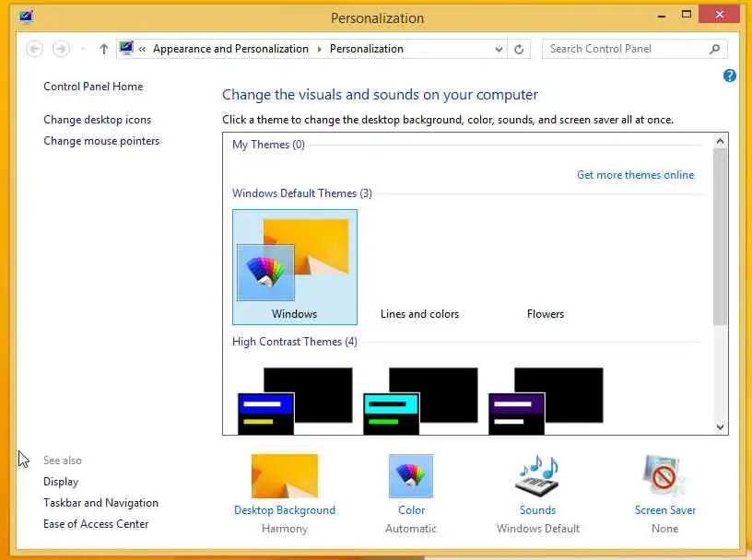Click the Harmony background name
Screen dimensions: 752x560
coord(285,529)
